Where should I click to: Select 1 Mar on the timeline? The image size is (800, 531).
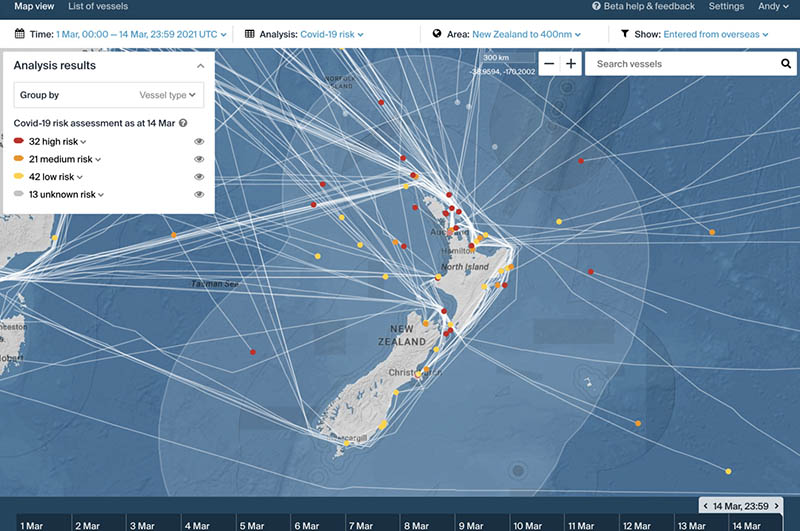point(43,523)
